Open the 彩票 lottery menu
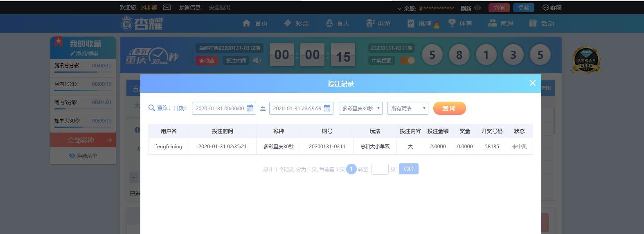This screenshot has width=644, height=234. point(296,23)
